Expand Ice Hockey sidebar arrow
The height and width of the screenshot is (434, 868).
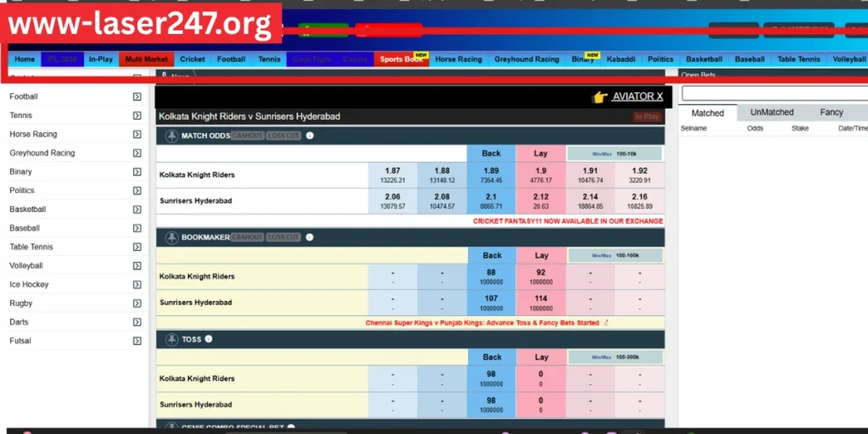tap(137, 285)
